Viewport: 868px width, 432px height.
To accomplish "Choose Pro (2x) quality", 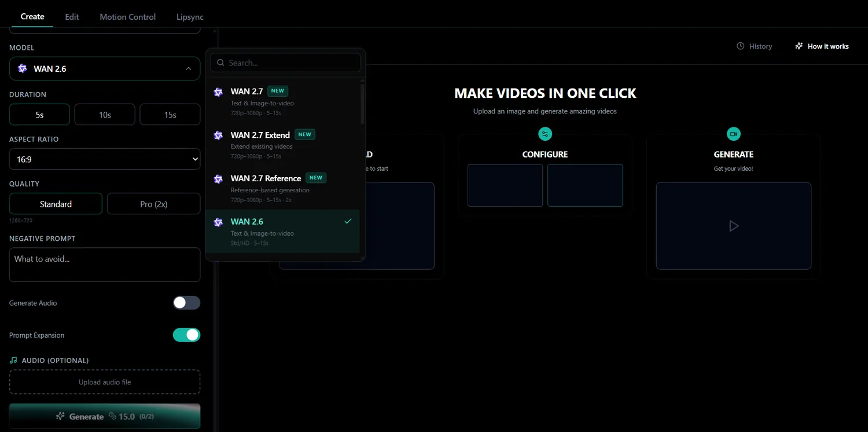I will (154, 204).
